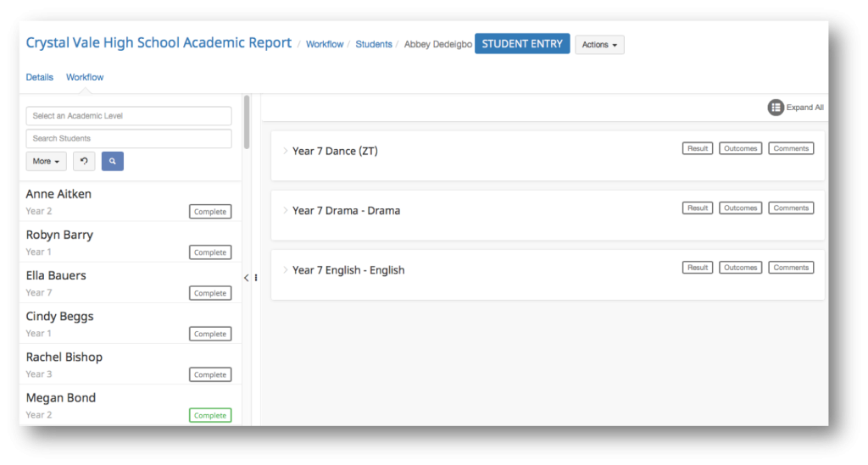Open the More dropdown
This screenshot has width=868, height=465.
(x=46, y=162)
